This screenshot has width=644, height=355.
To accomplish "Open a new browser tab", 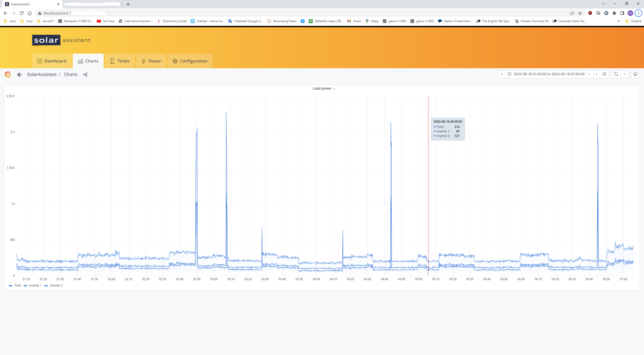I will click(x=128, y=4).
